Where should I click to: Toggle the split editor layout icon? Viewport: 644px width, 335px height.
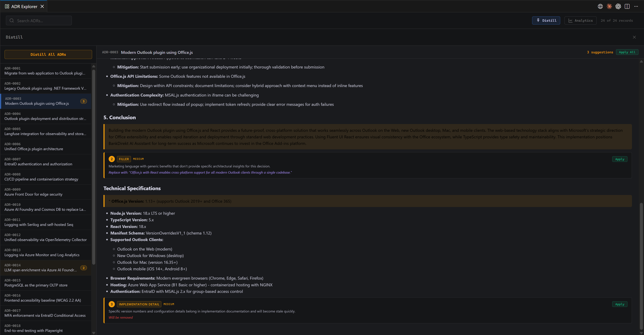(627, 7)
